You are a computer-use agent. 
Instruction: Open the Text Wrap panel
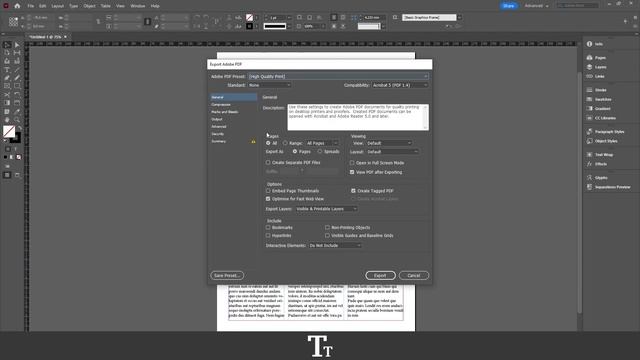(x=600, y=155)
